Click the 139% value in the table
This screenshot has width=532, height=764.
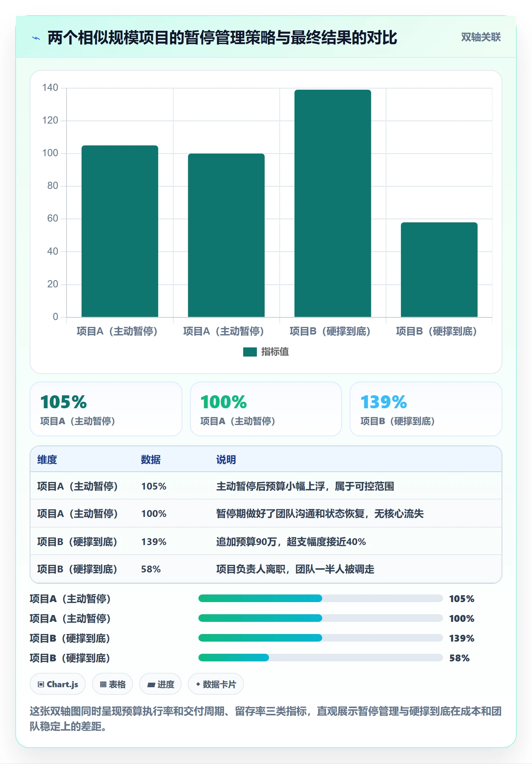pyautogui.click(x=154, y=542)
